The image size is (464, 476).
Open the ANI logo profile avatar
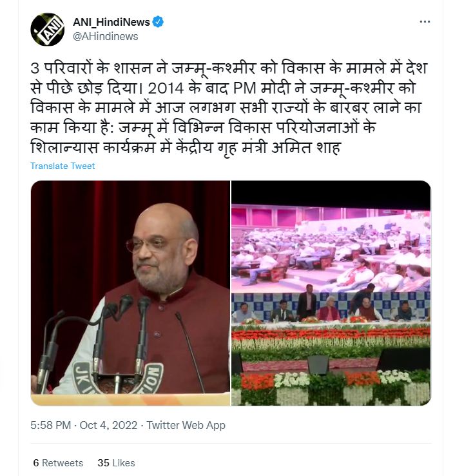(47, 29)
